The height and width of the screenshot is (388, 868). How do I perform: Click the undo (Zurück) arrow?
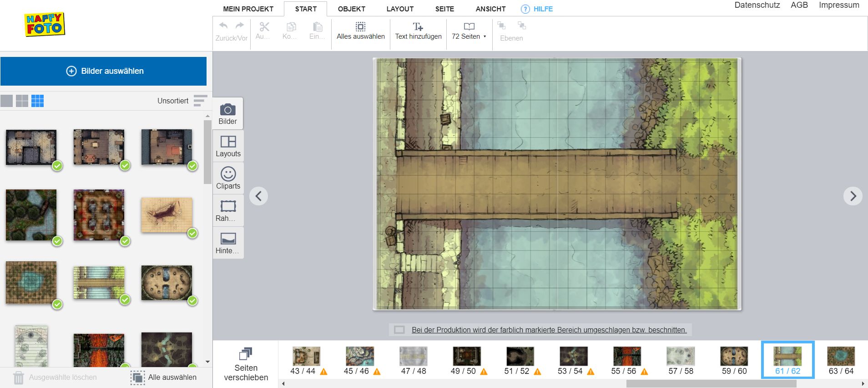coord(223,26)
